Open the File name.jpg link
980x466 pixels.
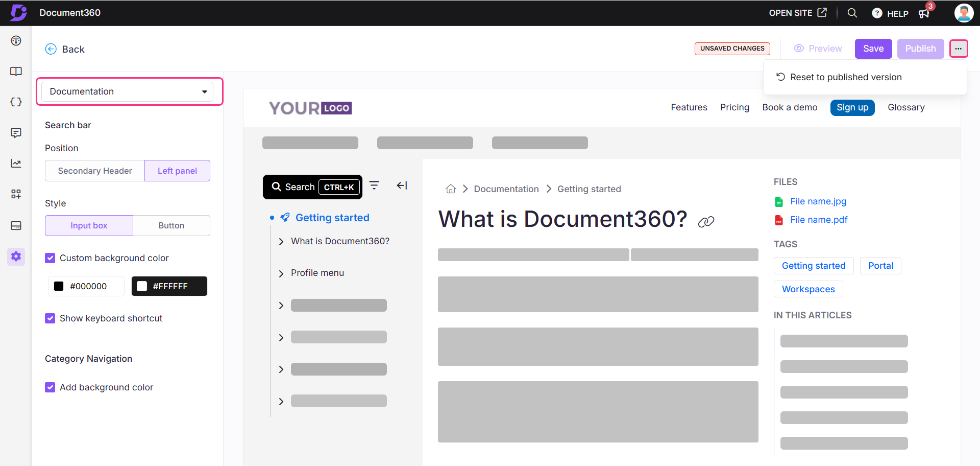pos(818,201)
